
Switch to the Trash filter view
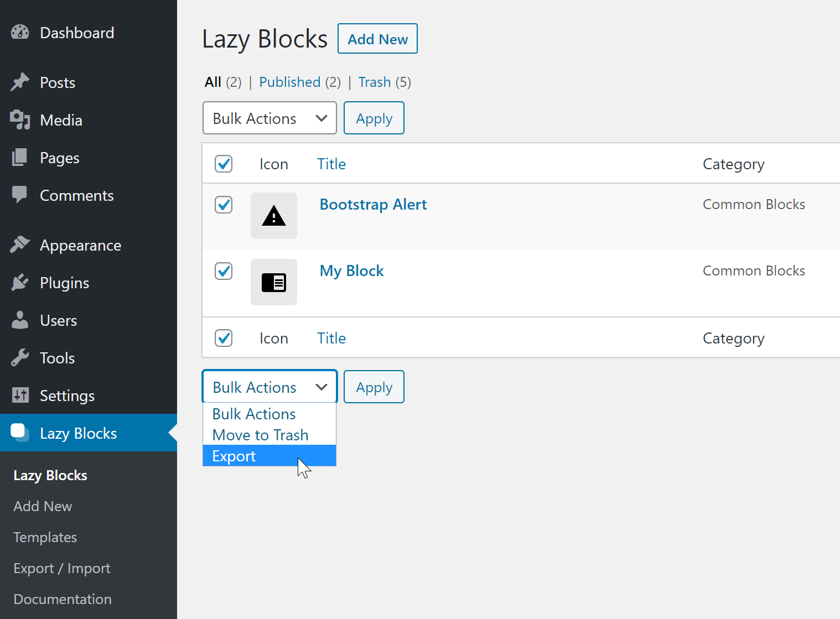point(375,82)
